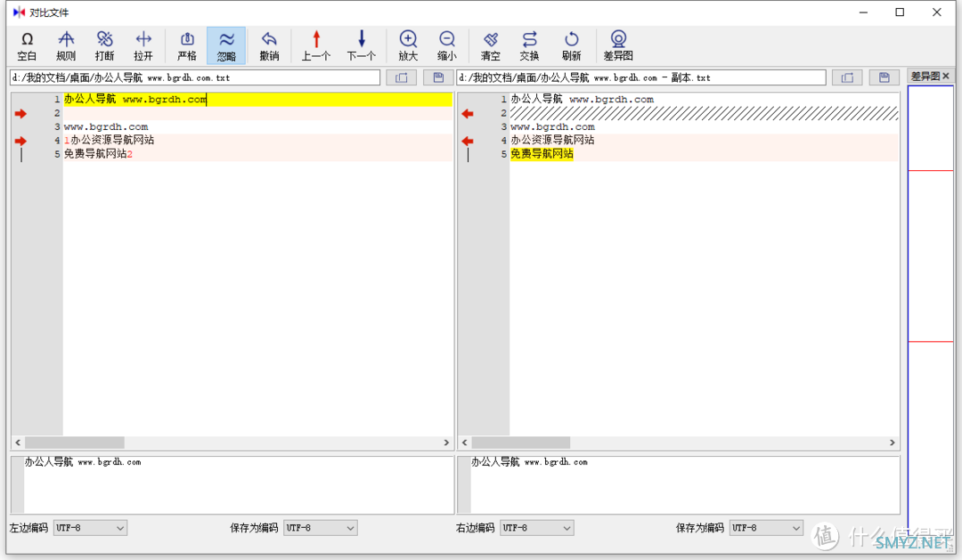Viewport: 962px width, 560px height.
Task: Toggle the highlighted 忽略 ignore mode
Action: tap(225, 46)
